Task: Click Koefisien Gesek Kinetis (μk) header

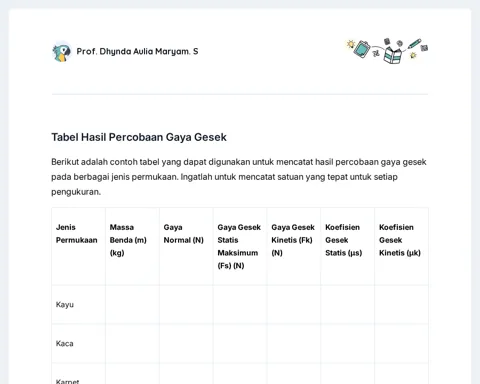Action: (x=400, y=240)
